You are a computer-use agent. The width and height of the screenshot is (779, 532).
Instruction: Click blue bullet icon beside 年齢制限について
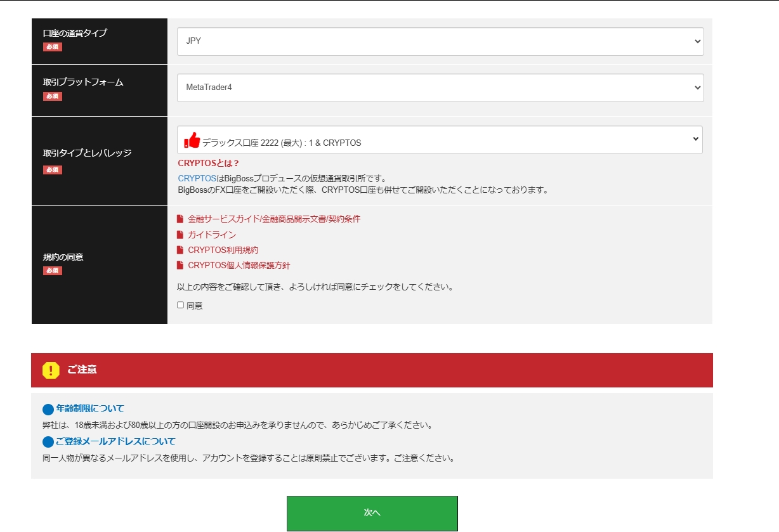(x=48, y=409)
